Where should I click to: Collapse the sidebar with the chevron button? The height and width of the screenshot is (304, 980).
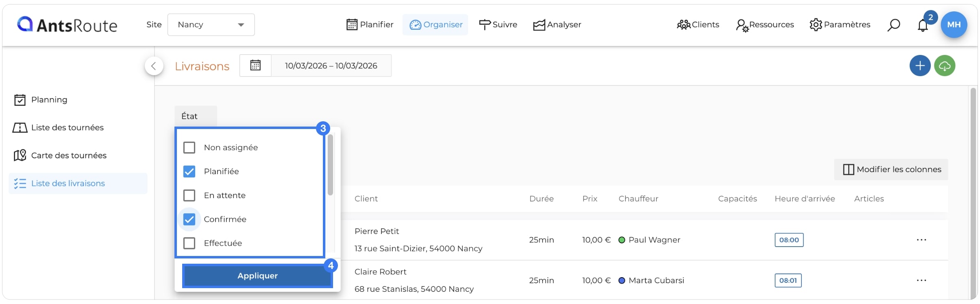[154, 66]
